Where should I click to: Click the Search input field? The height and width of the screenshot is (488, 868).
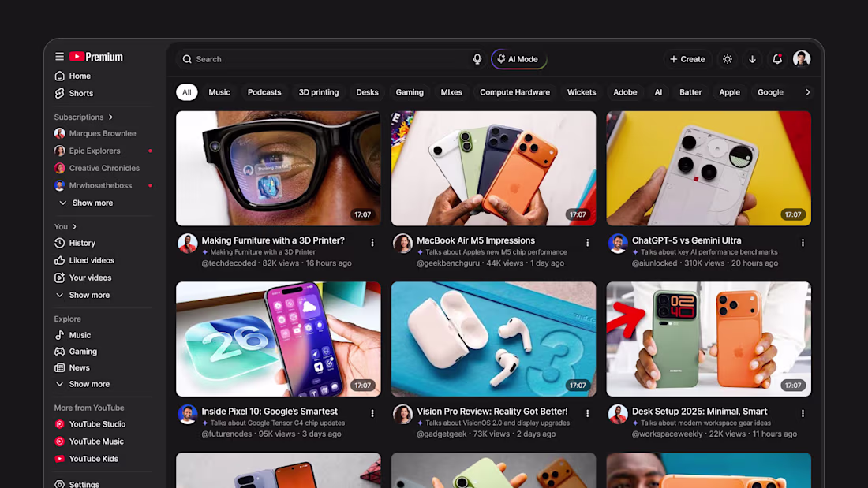[332, 59]
